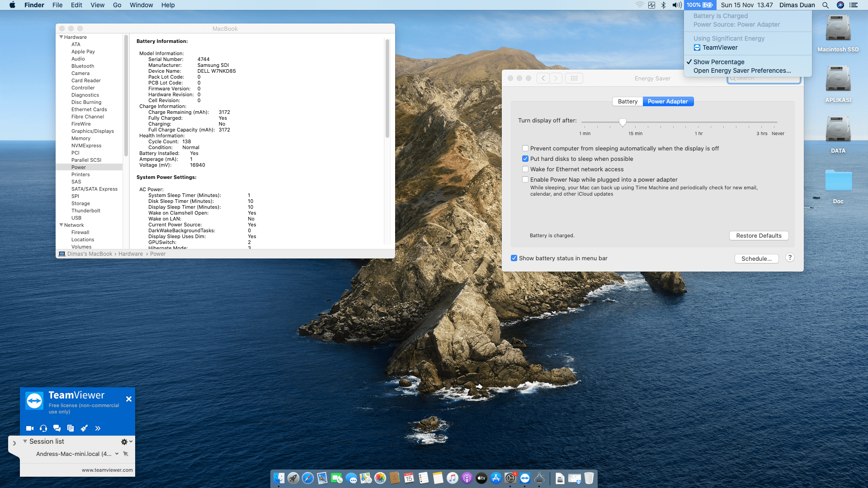Open System Preferences in the Dock

tap(510, 478)
